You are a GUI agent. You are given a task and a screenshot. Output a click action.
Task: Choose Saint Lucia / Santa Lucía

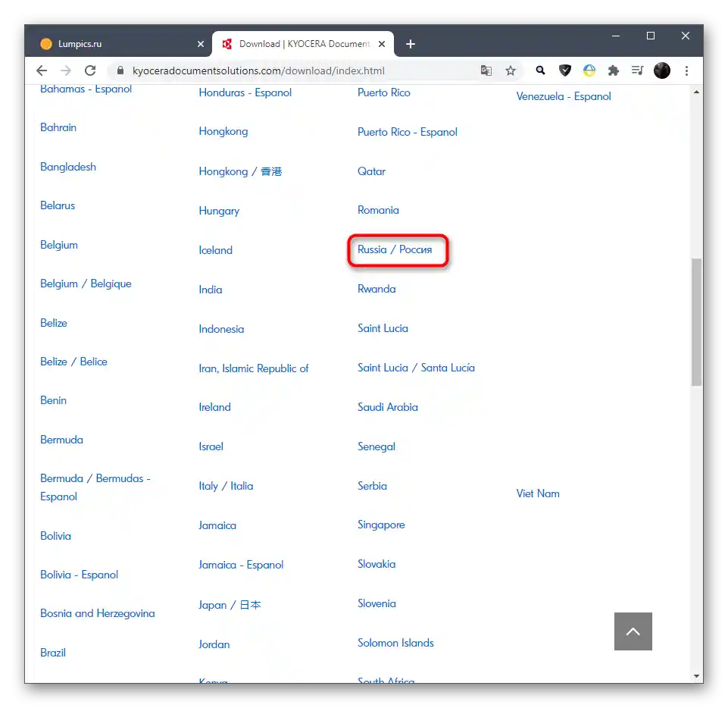416,368
